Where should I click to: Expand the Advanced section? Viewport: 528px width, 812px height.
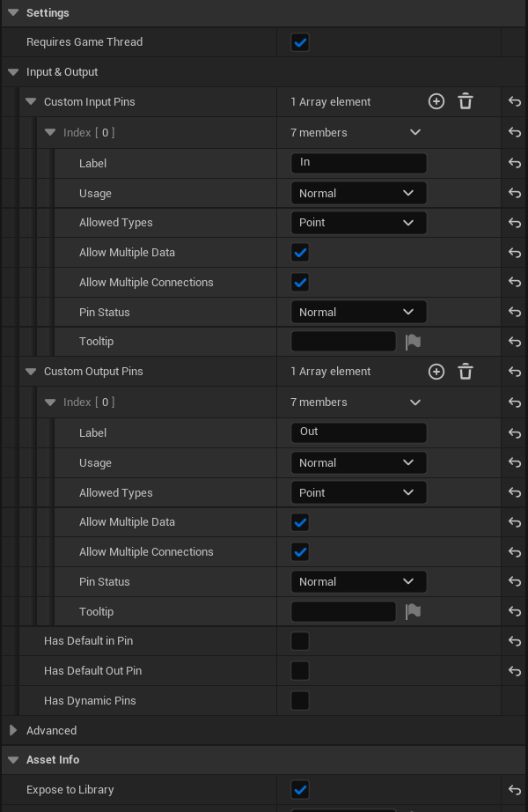13,731
